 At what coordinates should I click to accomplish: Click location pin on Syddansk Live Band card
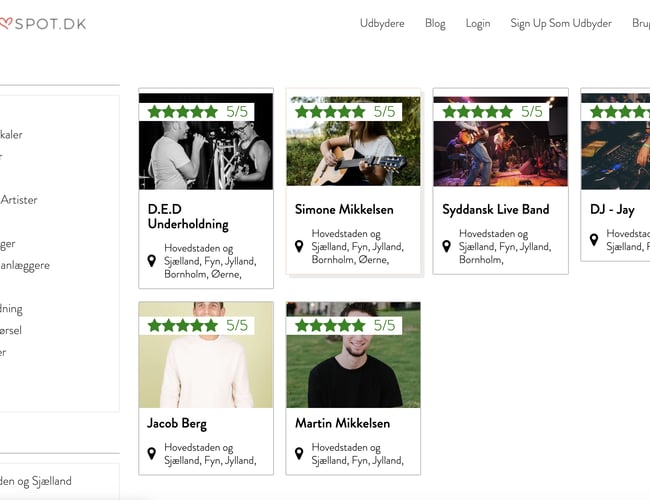click(x=446, y=246)
